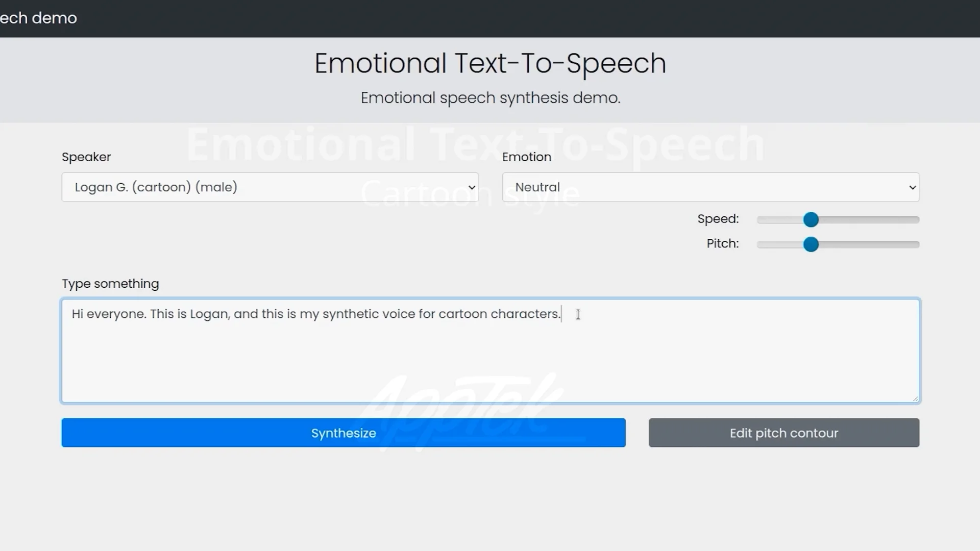Click the Synthesize button

click(x=343, y=433)
